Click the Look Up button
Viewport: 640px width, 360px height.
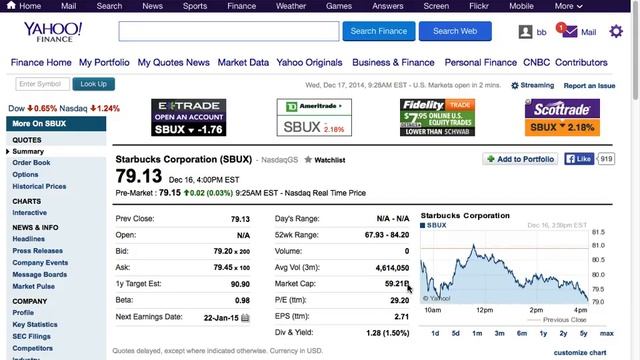93,84
